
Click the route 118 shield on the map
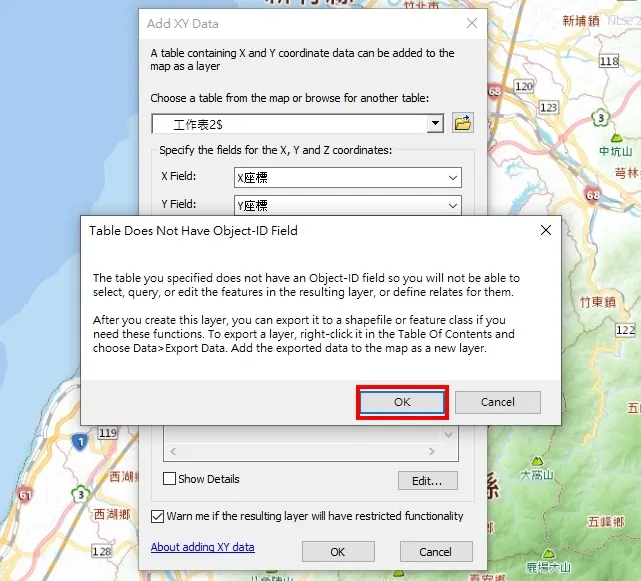609,61
